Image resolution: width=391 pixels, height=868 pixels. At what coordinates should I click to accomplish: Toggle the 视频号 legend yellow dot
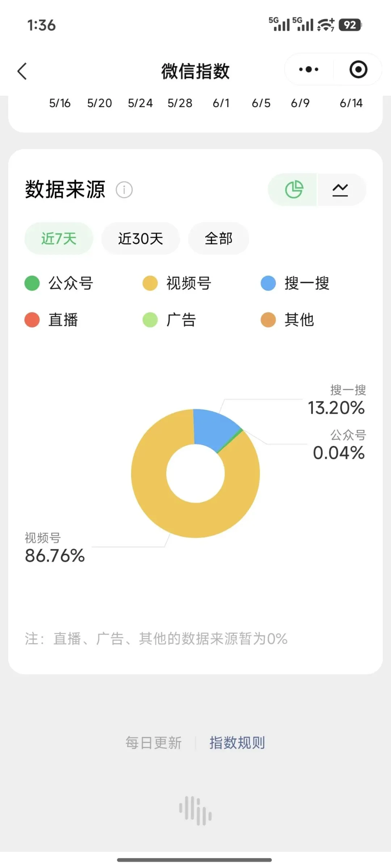click(x=150, y=283)
